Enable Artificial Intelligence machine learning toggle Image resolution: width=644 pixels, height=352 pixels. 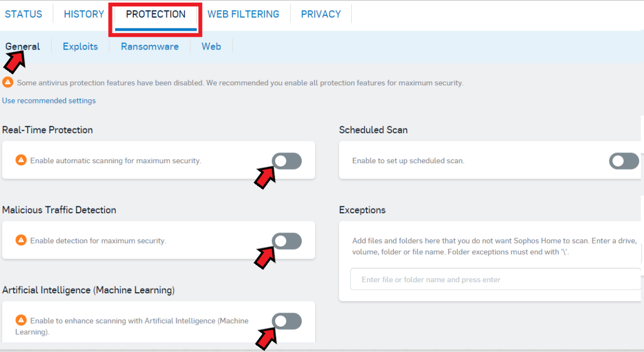287,321
